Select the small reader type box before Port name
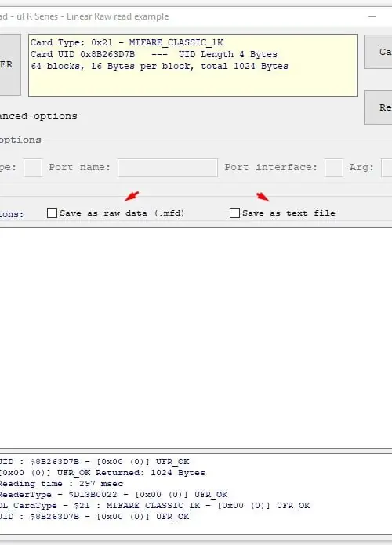 (x=33, y=168)
